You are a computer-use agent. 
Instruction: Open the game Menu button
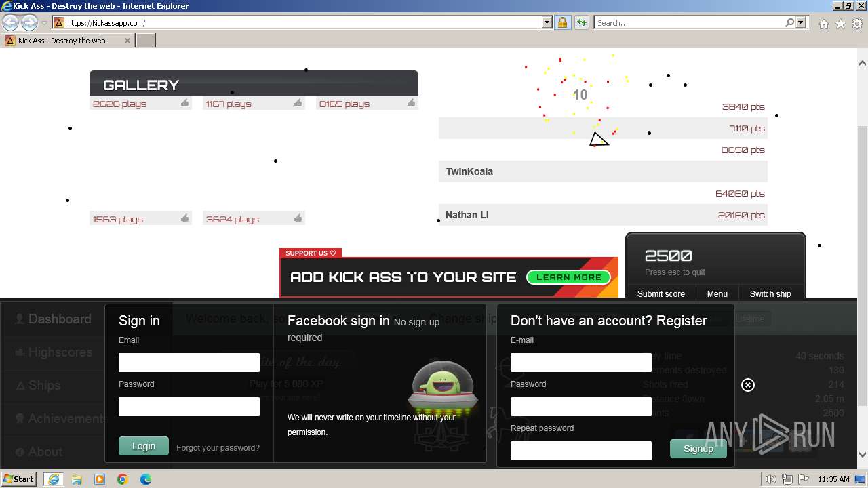pyautogui.click(x=717, y=293)
